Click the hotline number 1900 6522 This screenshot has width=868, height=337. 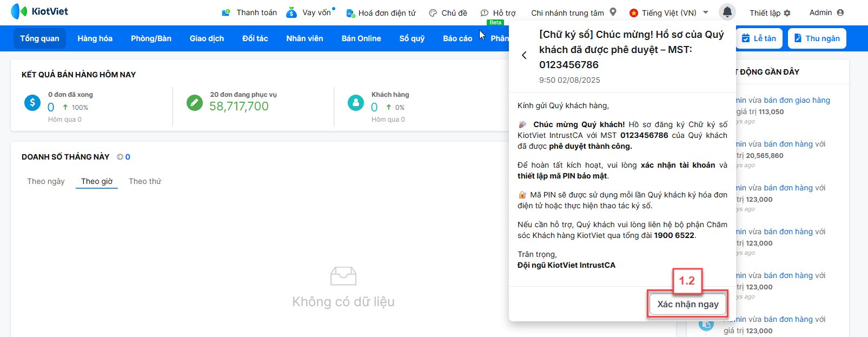[674, 235]
